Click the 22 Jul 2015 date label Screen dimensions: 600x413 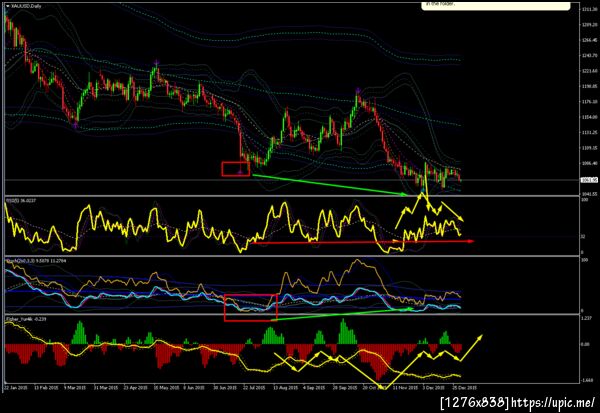click(254, 387)
